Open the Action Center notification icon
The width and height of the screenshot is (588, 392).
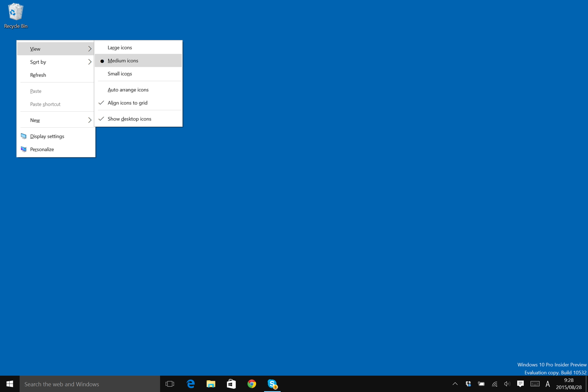pos(520,384)
